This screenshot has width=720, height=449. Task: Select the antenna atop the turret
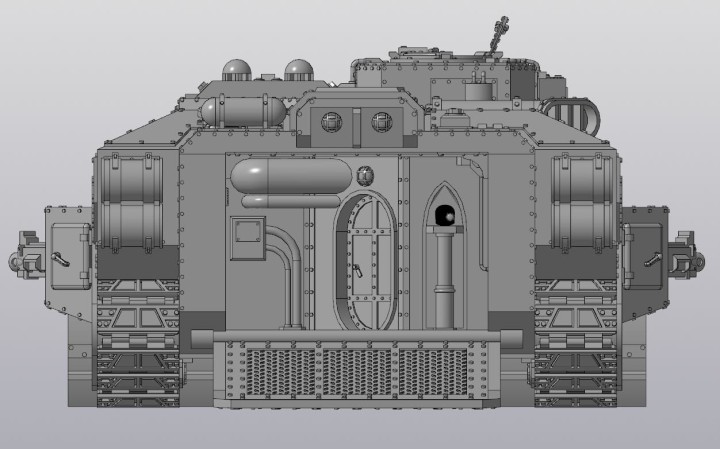pos(499,35)
